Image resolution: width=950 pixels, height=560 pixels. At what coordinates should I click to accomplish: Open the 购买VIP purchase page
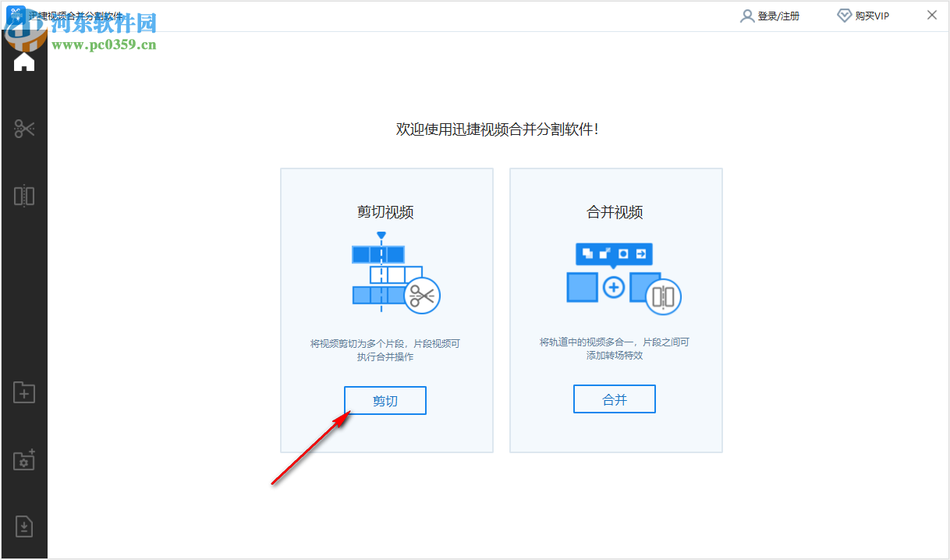tap(870, 15)
